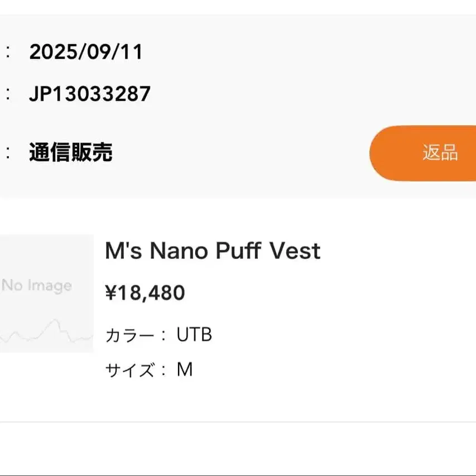476x476 pixels.
Task: Click the colon before the order number
Action: [x=8, y=94]
